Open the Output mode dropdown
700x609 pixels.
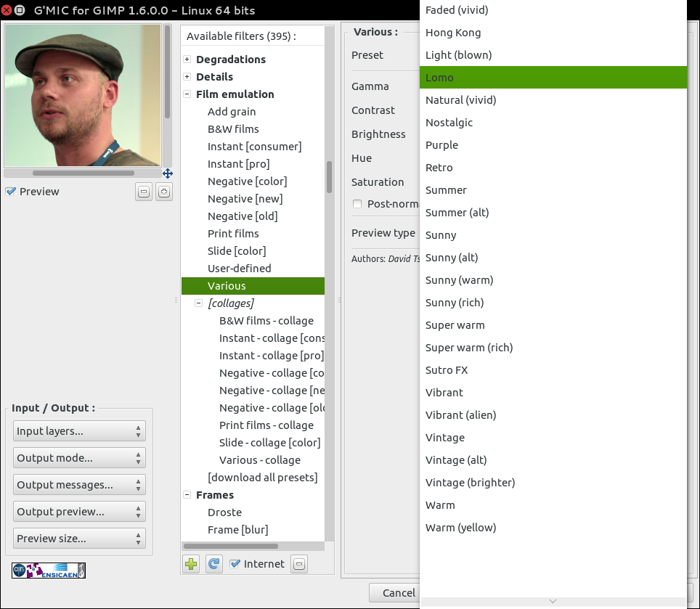pos(79,458)
